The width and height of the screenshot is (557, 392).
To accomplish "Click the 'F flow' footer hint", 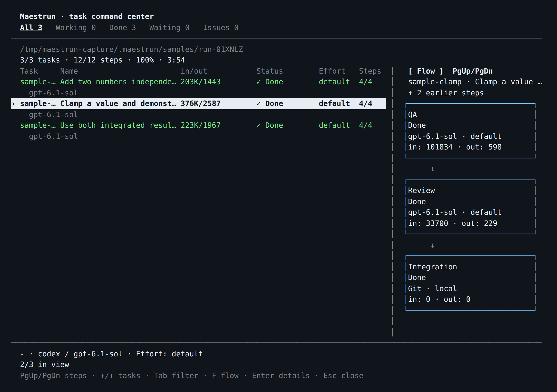I will pyautogui.click(x=225, y=376).
